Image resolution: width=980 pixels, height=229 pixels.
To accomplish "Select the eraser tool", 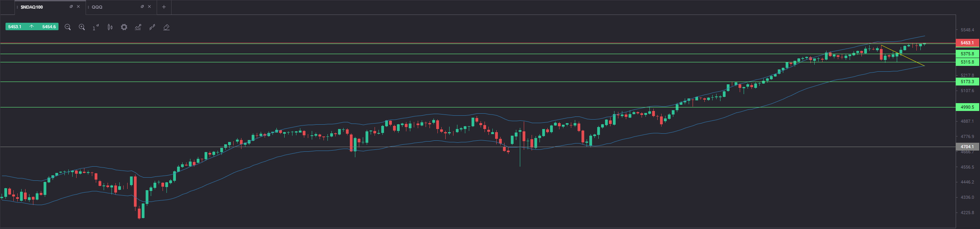I will [x=166, y=27].
